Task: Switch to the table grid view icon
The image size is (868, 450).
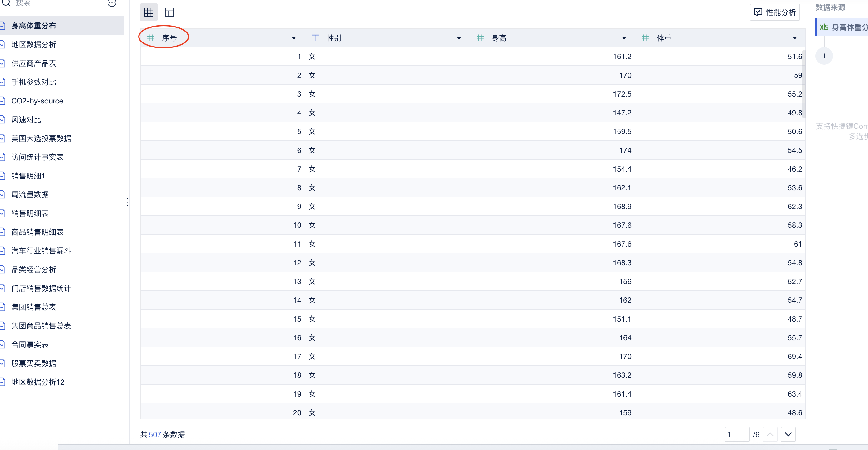Action: (149, 12)
